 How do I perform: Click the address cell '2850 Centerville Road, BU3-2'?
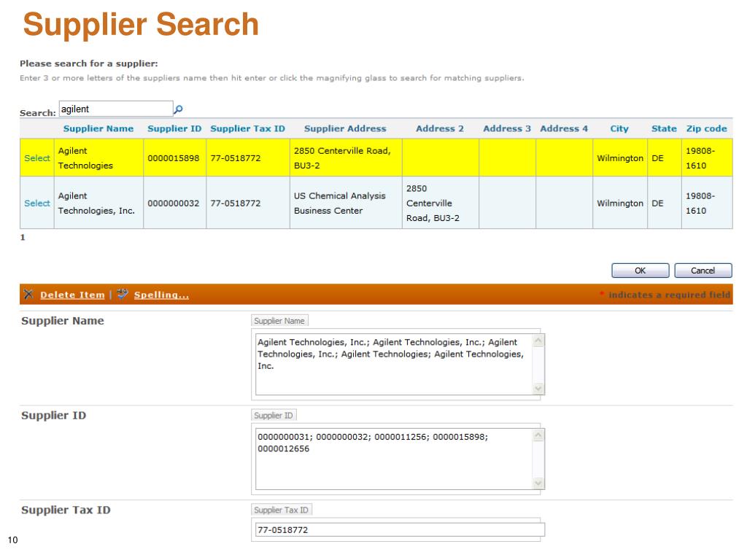pos(346,158)
